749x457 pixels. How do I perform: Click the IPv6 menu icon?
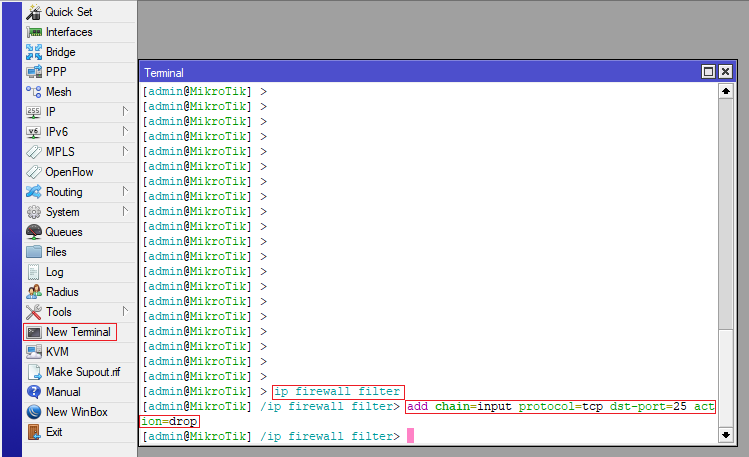(x=34, y=132)
